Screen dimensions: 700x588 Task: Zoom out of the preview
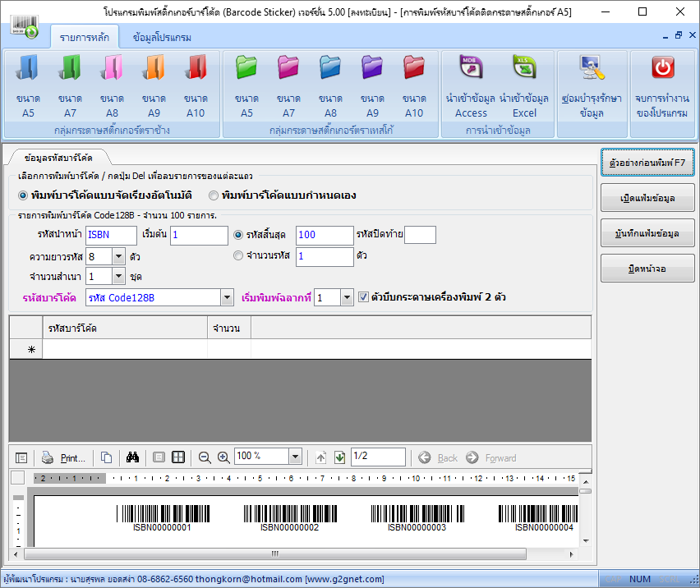coord(205,457)
